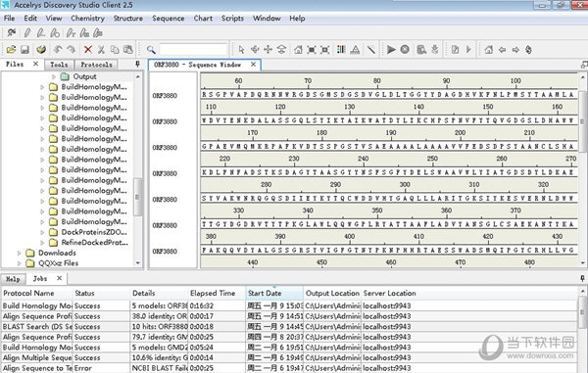Switch to the Help tab in bottom panel
This screenshot has height=373, width=588.
pyautogui.click(x=13, y=279)
